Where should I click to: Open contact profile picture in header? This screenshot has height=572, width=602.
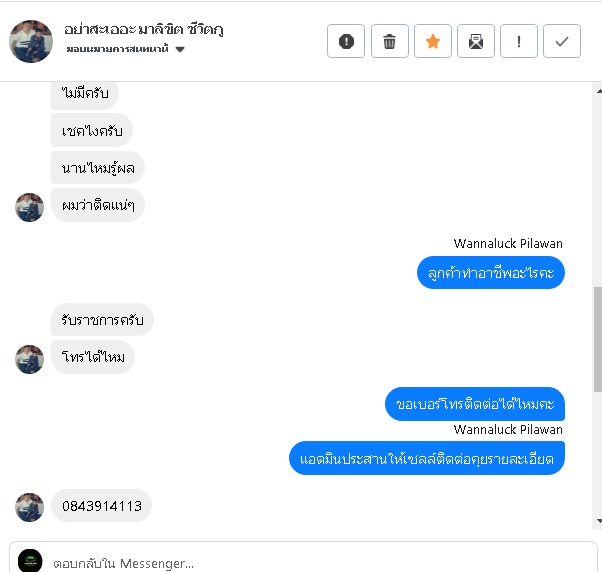(31, 41)
